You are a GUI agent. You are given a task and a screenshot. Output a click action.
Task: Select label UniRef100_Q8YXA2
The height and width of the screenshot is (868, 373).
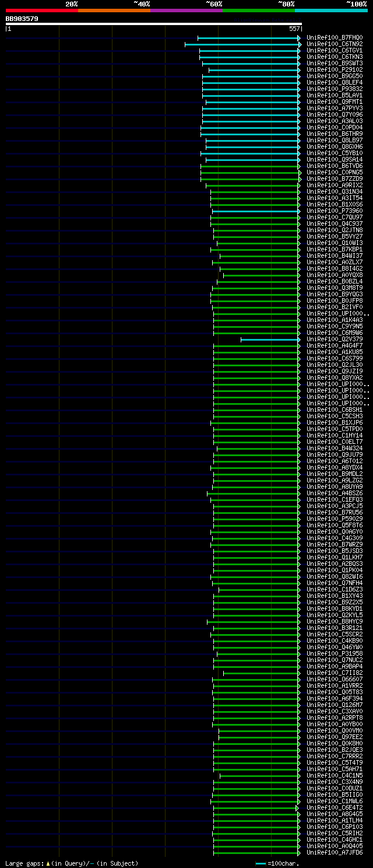(335, 377)
